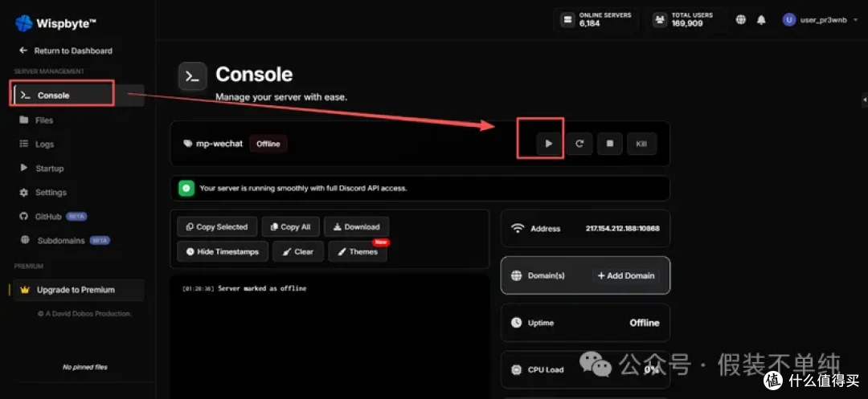
Task: Click 'Server marked as offline' log line
Action: [x=262, y=288]
